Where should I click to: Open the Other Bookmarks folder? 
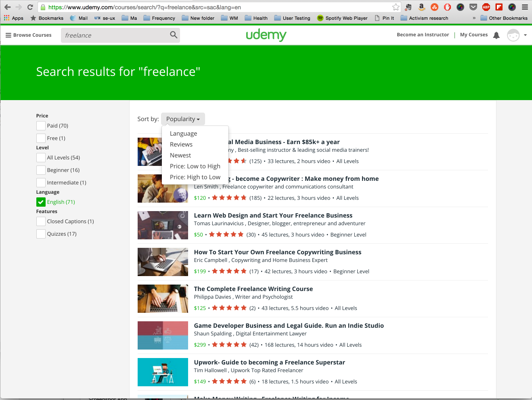pos(504,18)
